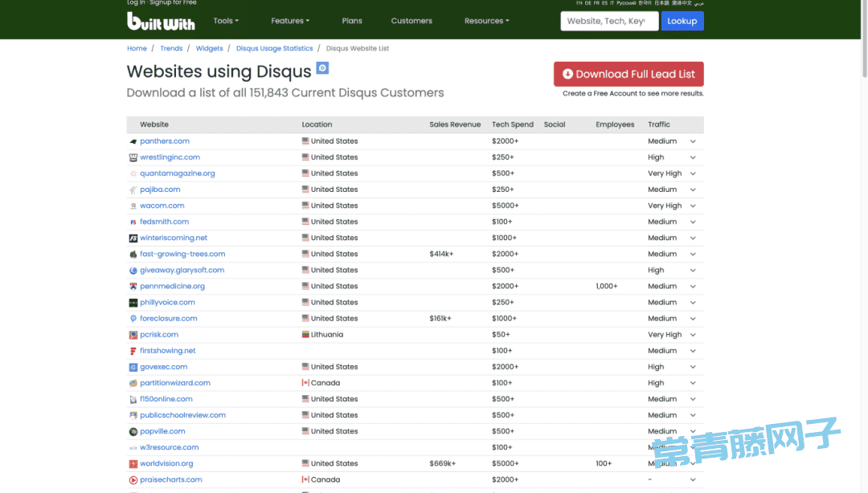
Task: Expand the panthers.com row chevron
Action: [693, 141]
